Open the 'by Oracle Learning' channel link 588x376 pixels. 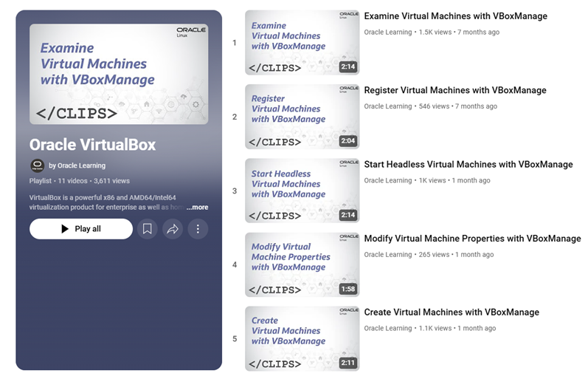(77, 165)
